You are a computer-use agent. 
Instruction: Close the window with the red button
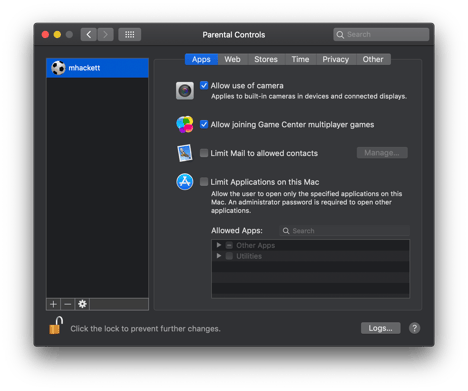coord(45,35)
